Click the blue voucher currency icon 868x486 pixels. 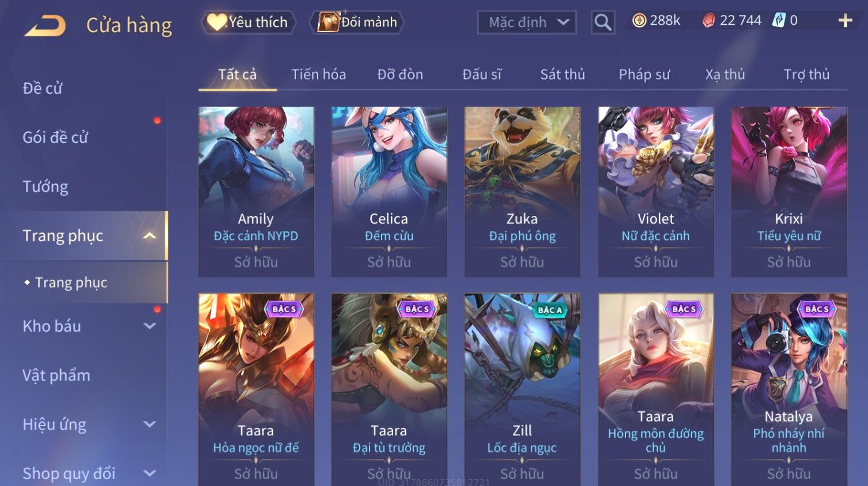pyautogui.click(x=779, y=21)
